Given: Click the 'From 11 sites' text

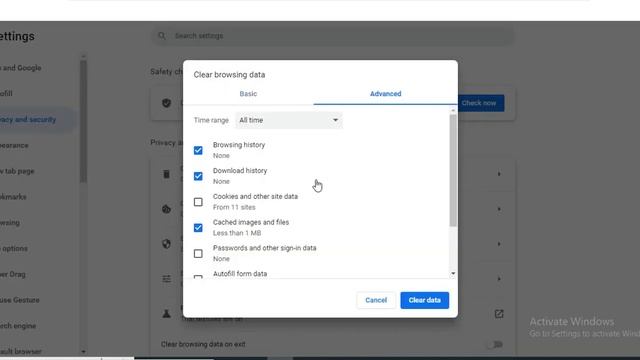Looking at the screenshot, I should 234,207.
